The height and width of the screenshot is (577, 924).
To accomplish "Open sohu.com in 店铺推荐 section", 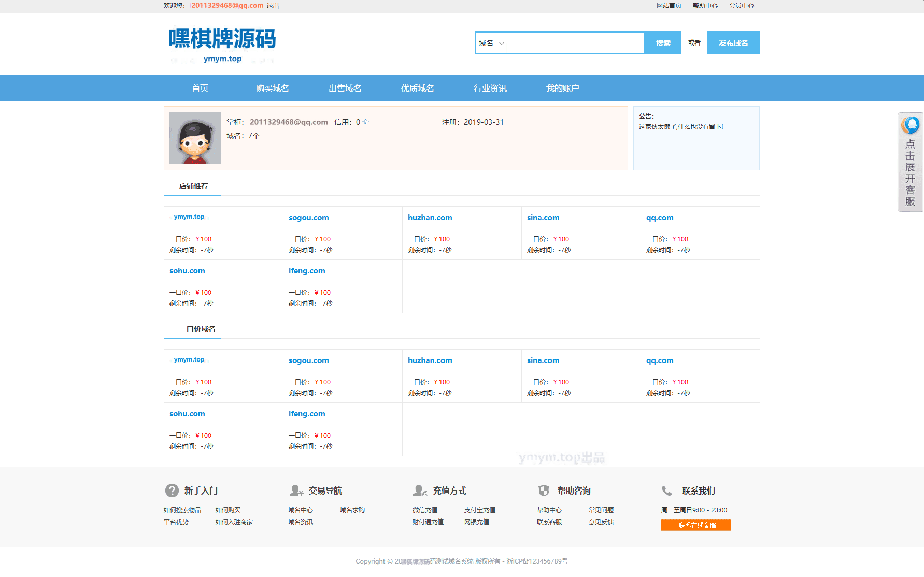I will (x=187, y=271).
